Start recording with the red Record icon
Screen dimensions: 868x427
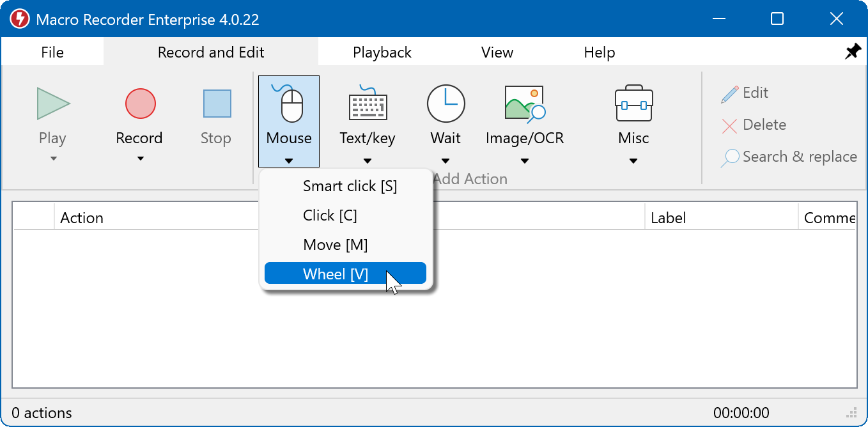pyautogui.click(x=140, y=104)
